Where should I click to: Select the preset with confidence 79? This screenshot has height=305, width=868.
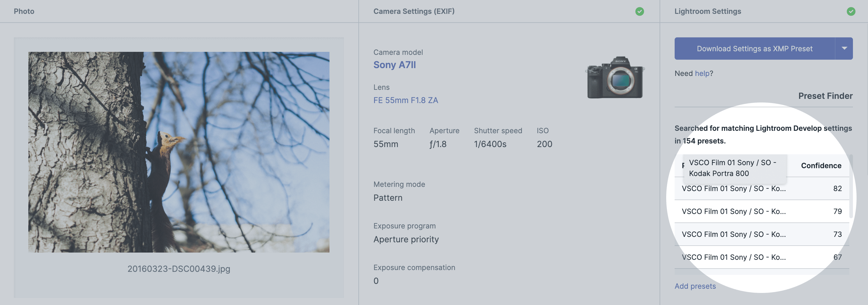[761, 211]
